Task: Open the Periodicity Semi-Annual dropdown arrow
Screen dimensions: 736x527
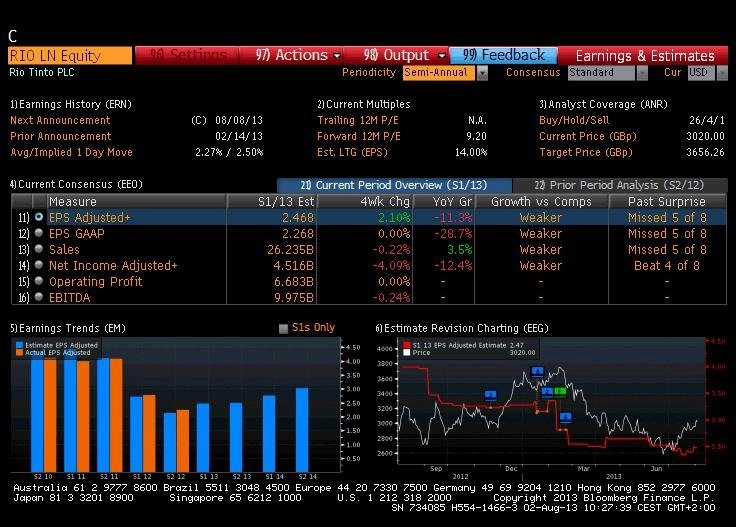Action: 482,73
